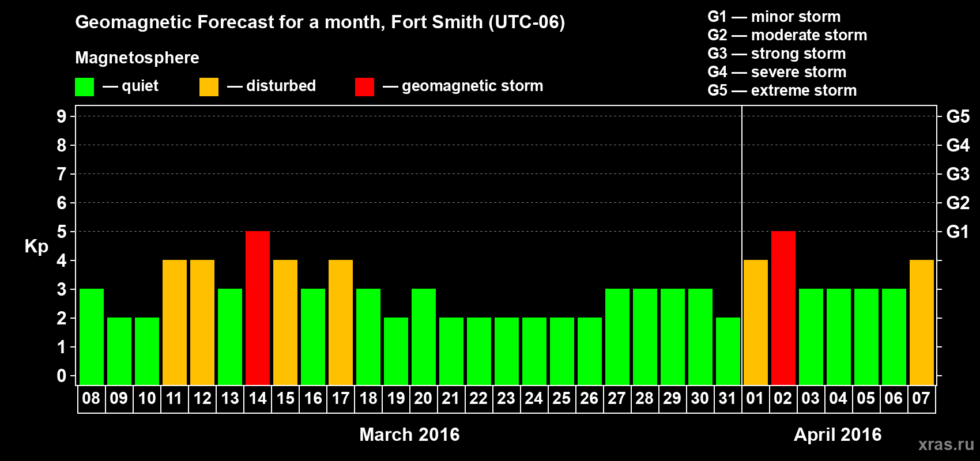Click the G4 axis label on right

click(x=958, y=145)
